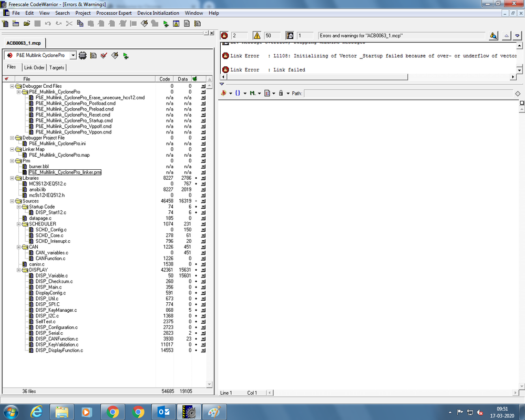Toggle the notes filter button
The width and height of the screenshot is (525, 420).
[x=290, y=36]
